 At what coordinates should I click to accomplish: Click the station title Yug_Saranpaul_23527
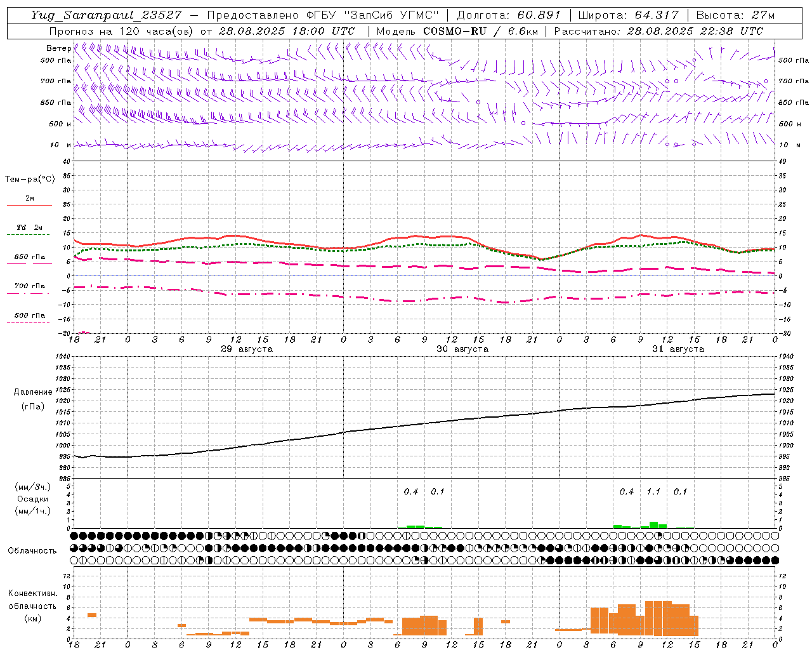point(106,15)
